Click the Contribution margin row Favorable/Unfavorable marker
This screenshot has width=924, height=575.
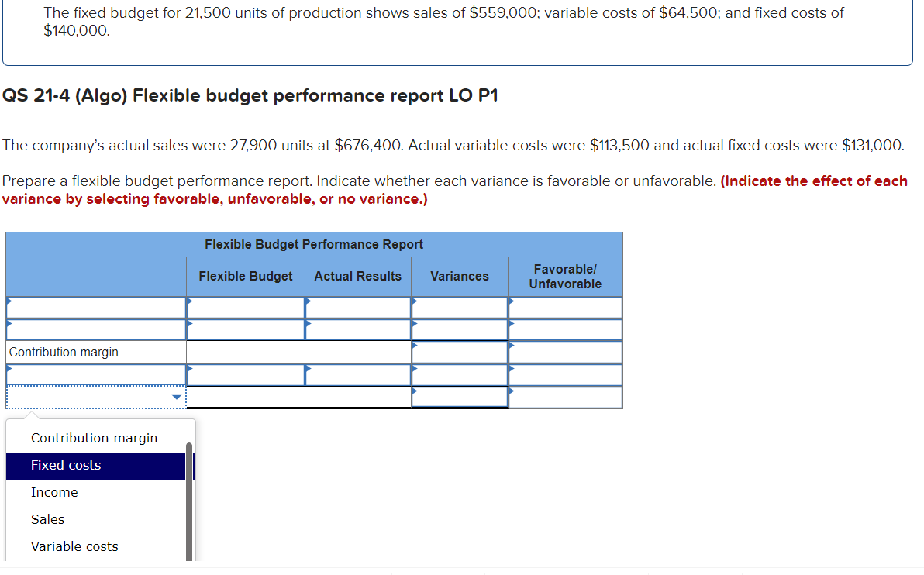pyautogui.click(x=511, y=343)
